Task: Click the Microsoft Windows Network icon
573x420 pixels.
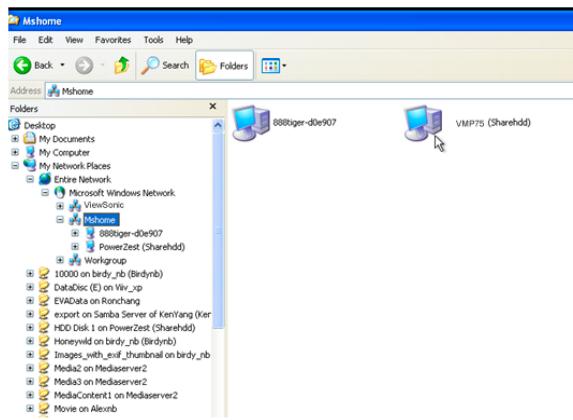Action: point(60,193)
